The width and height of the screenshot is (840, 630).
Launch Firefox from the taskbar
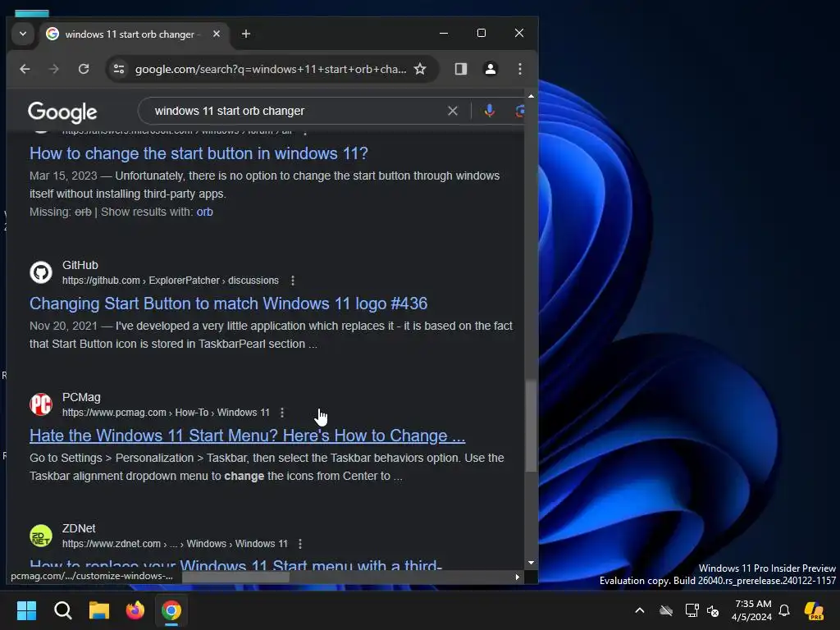click(135, 610)
